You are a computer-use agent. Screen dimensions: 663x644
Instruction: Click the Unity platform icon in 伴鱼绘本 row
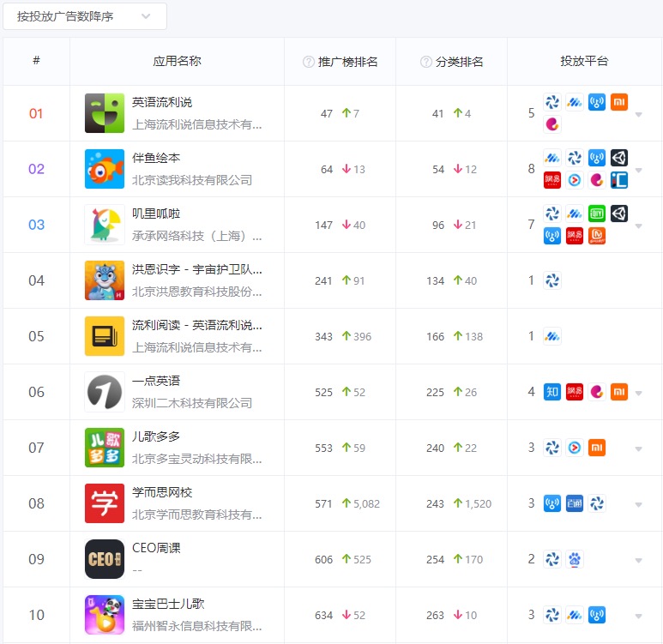(619, 158)
